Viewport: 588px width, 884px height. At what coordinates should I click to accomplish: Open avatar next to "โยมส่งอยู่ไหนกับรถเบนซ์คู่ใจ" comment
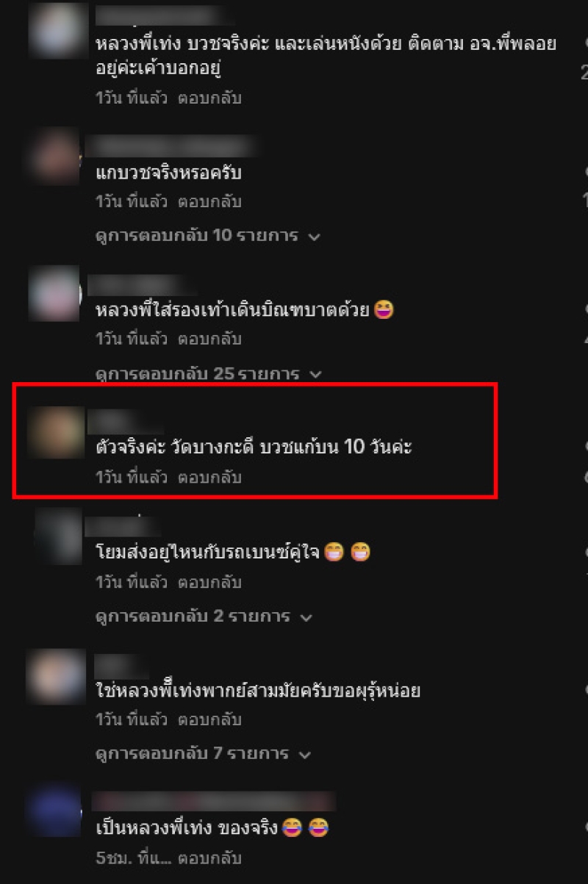tap(58, 536)
